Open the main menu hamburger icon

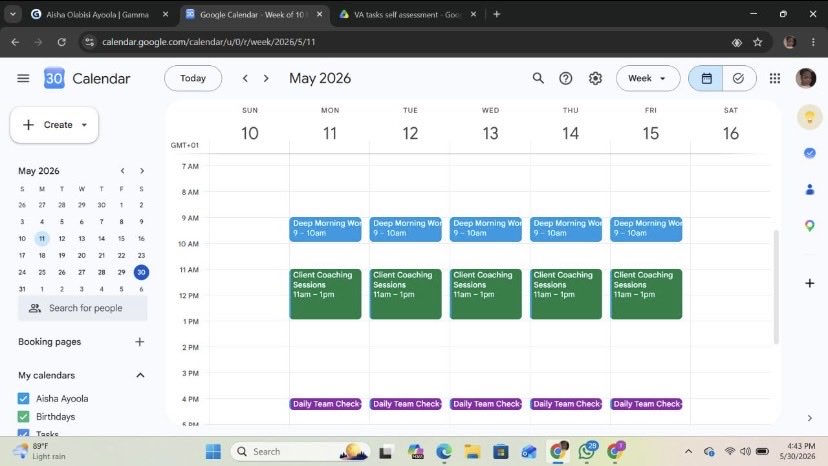pyautogui.click(x=23, y=78)
